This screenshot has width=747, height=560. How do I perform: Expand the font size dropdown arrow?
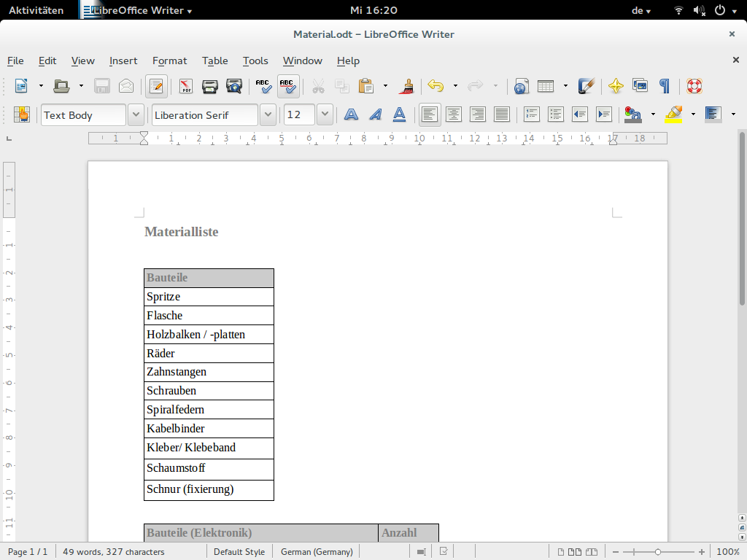325,114
